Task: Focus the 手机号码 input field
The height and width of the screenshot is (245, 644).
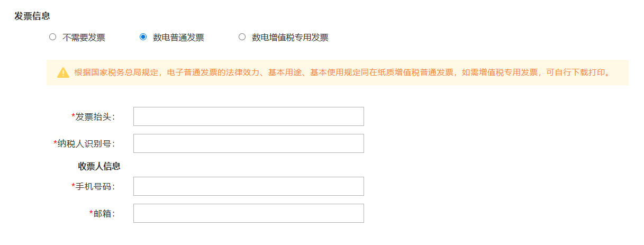Action: (x=249, y=186)
